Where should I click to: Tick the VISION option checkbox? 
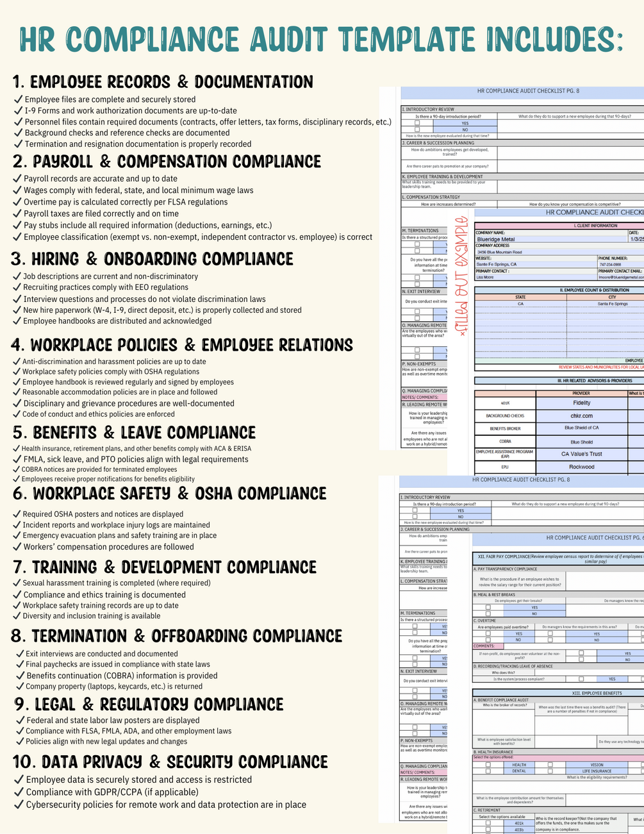[550, 765]
